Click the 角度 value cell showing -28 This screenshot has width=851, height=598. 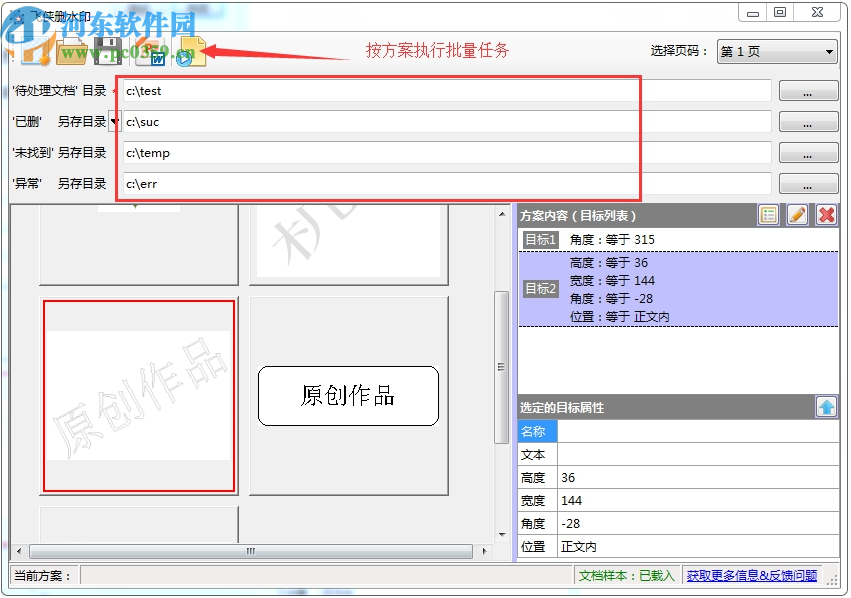point(698,524)
